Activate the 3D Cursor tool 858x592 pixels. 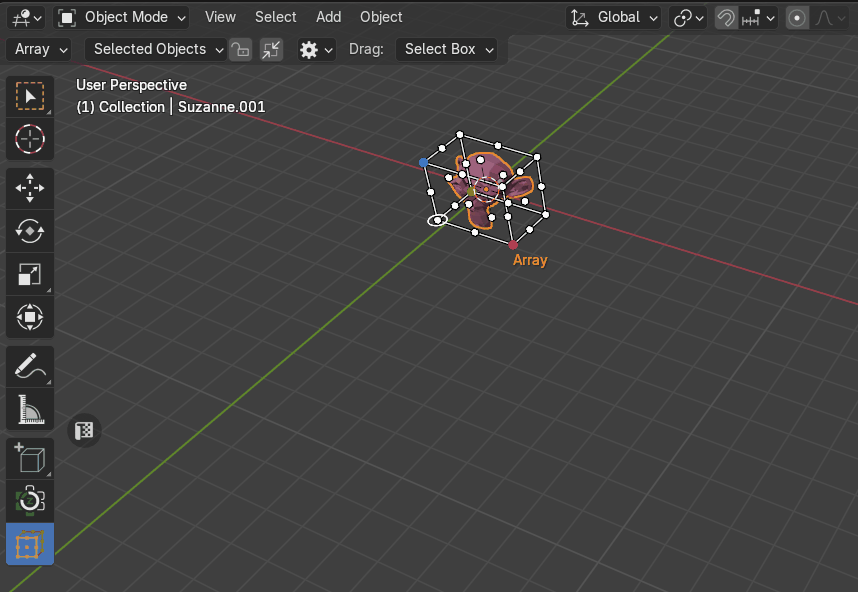[30, 139]
